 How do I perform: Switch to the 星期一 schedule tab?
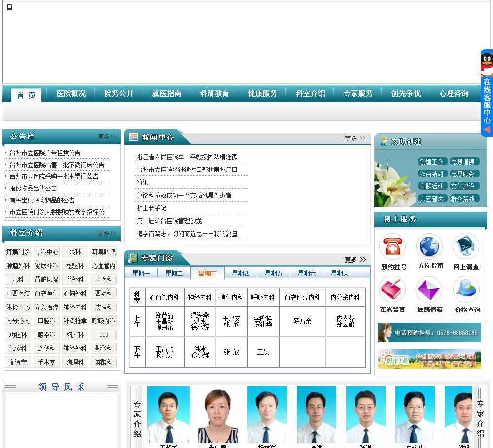[x=141, y=273]
